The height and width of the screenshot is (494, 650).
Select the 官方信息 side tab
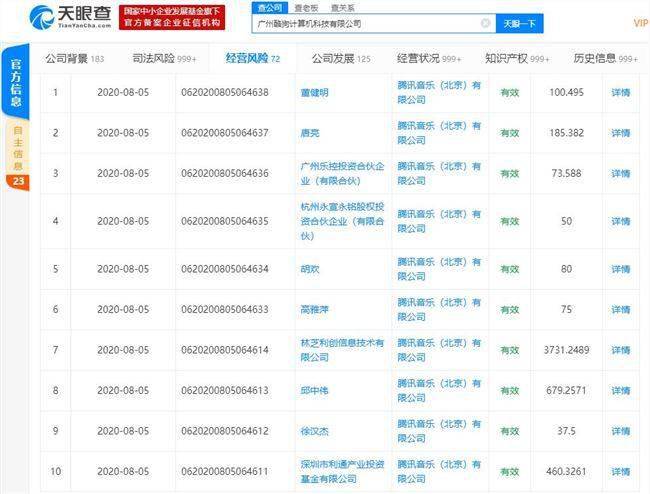click(16, 82)
